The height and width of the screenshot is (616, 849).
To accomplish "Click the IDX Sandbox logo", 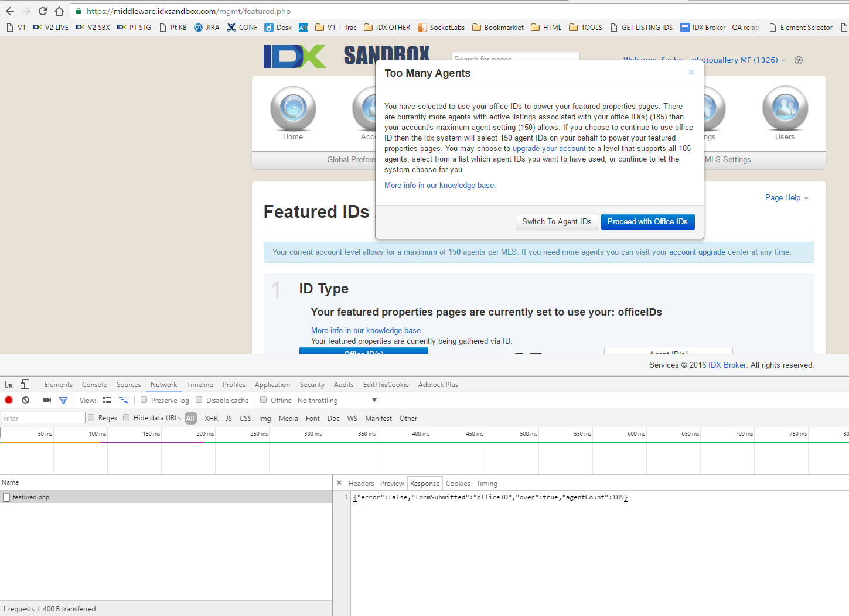I will (x=346, y=56).
